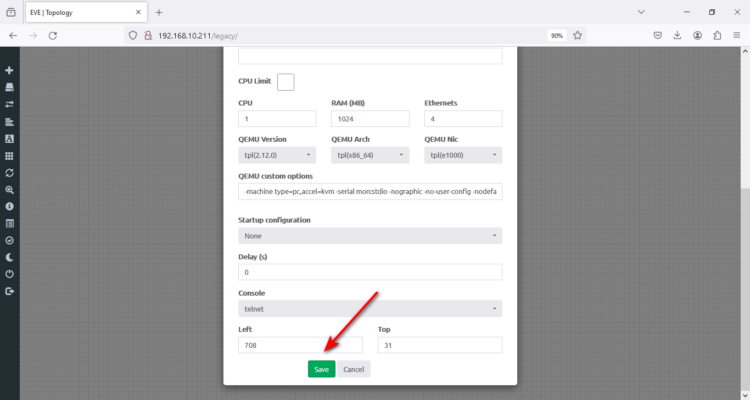This screenshot has width=750, height=400.
Task: Open QEMU Version dropdown tpl(2.12.0)
Action: [x=277, y=156]
